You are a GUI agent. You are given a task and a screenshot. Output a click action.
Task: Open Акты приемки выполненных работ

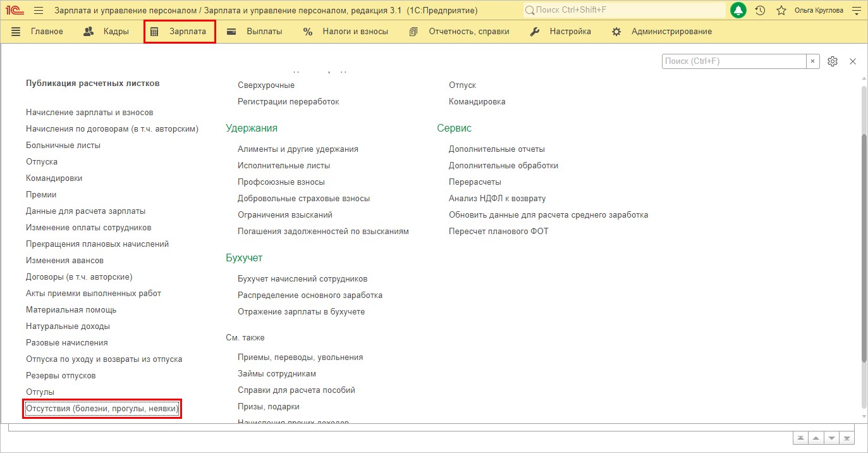pyautogui.click(x=94, y=293)
